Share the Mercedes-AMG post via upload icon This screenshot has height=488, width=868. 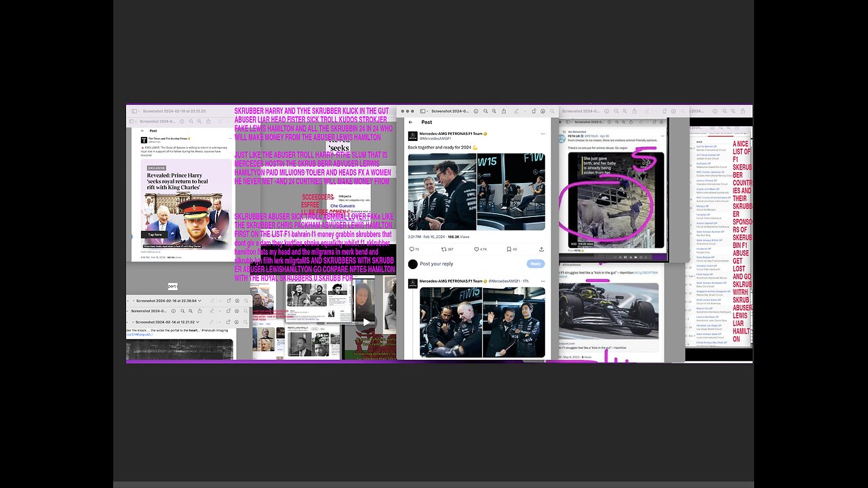[542, 249]
